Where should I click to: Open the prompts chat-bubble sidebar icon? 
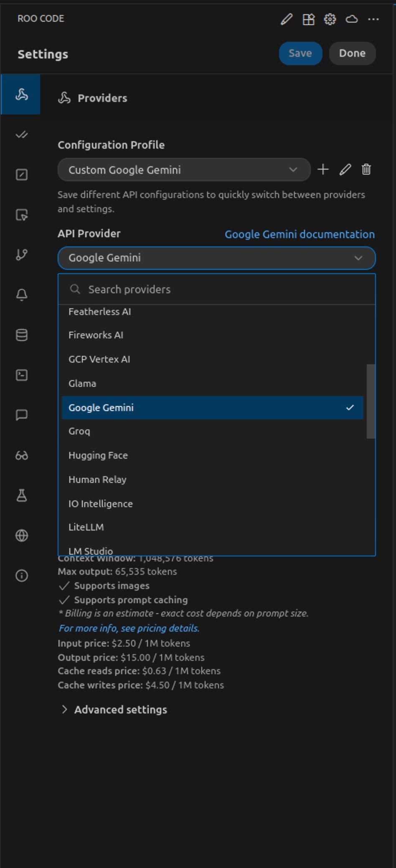click(x=21, y=415)
